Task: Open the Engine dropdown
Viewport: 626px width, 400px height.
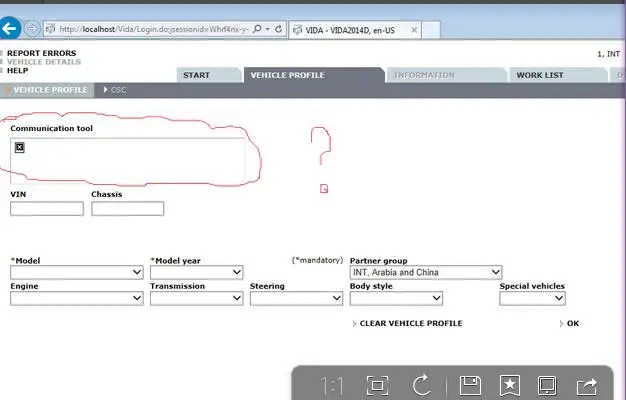Action: coord(77,298)
